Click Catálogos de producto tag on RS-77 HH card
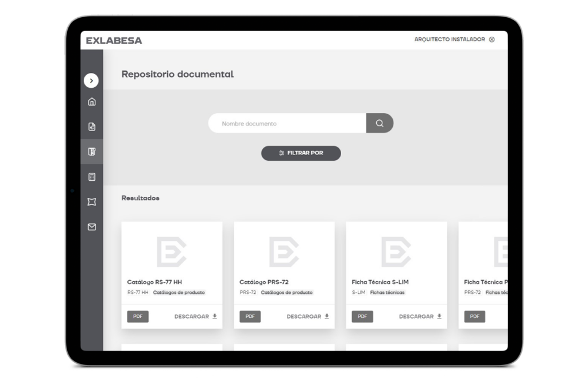This screenshot has width=588, height=392. coord(179,292)
